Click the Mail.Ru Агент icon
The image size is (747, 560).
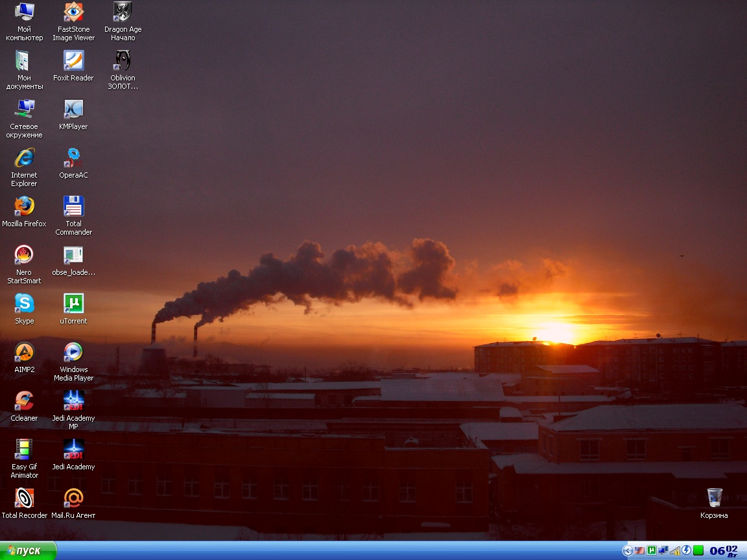pyautogui.click(x=73, y=498)
